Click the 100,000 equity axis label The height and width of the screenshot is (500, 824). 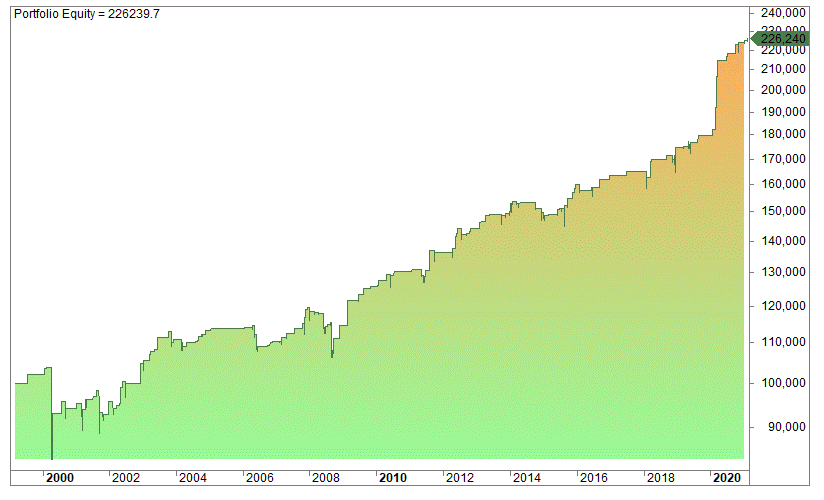[x=784, y=383]
